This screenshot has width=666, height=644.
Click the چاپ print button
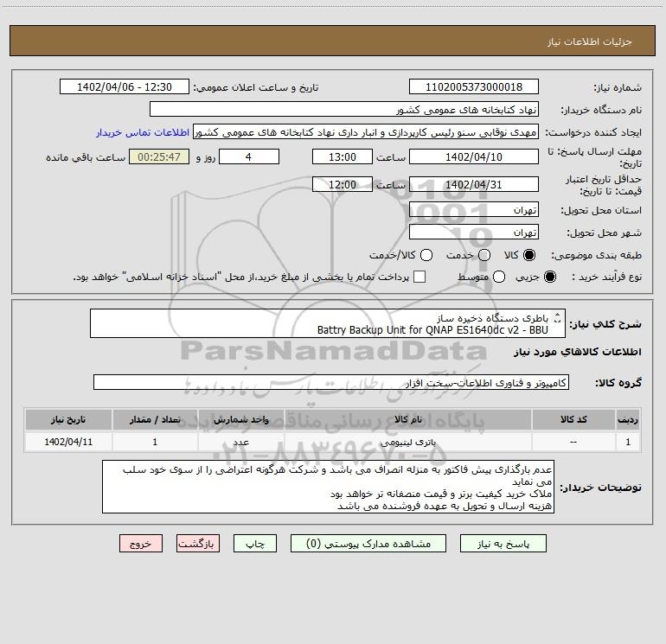click(x=255, y=544)
